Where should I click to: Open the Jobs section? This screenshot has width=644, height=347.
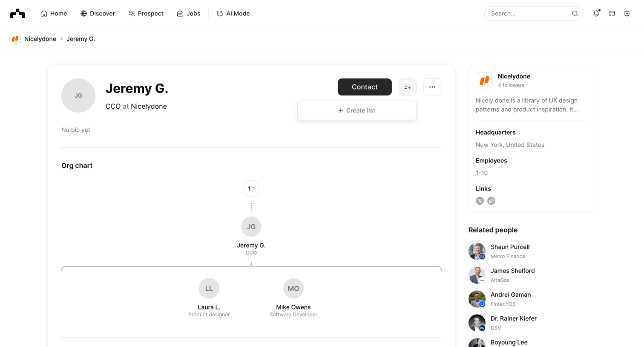tap(188, 14)
